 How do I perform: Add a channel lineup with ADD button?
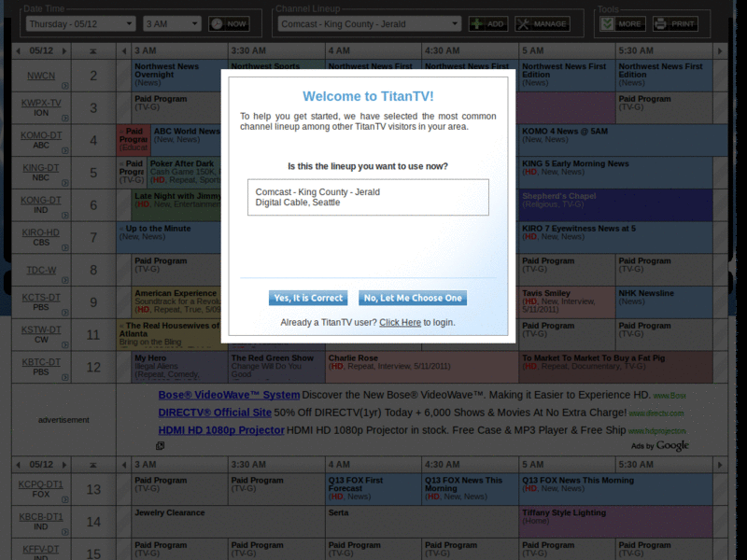click(488, 24)
